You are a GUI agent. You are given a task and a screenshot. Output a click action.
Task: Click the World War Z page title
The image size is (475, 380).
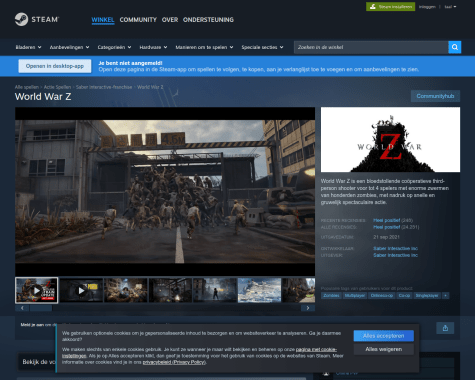click(x=43, y=97)
